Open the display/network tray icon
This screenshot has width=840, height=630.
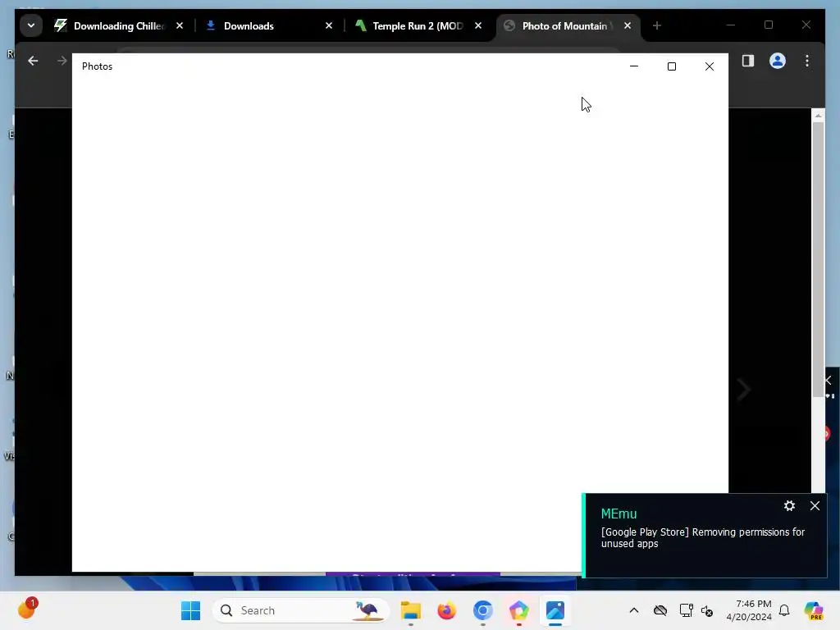coord(686,610)
